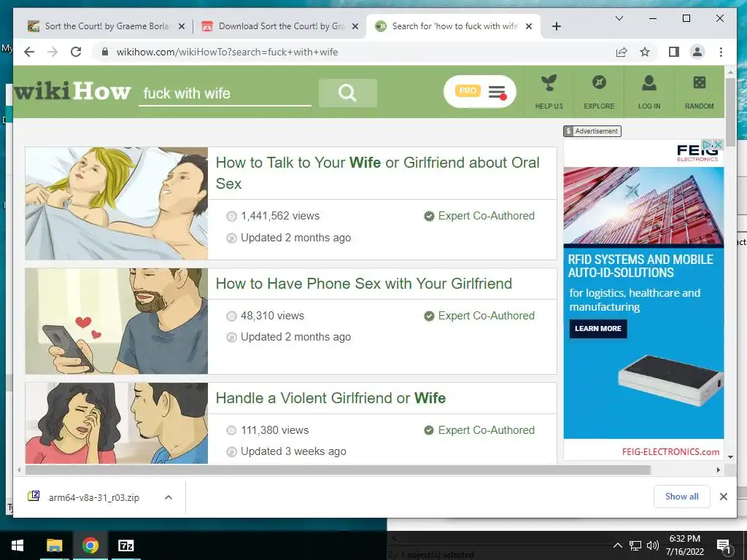Viewport: 747px width, 560px height.
Task: Click the wikiHow search input field
Action: (x=225, y=93)
